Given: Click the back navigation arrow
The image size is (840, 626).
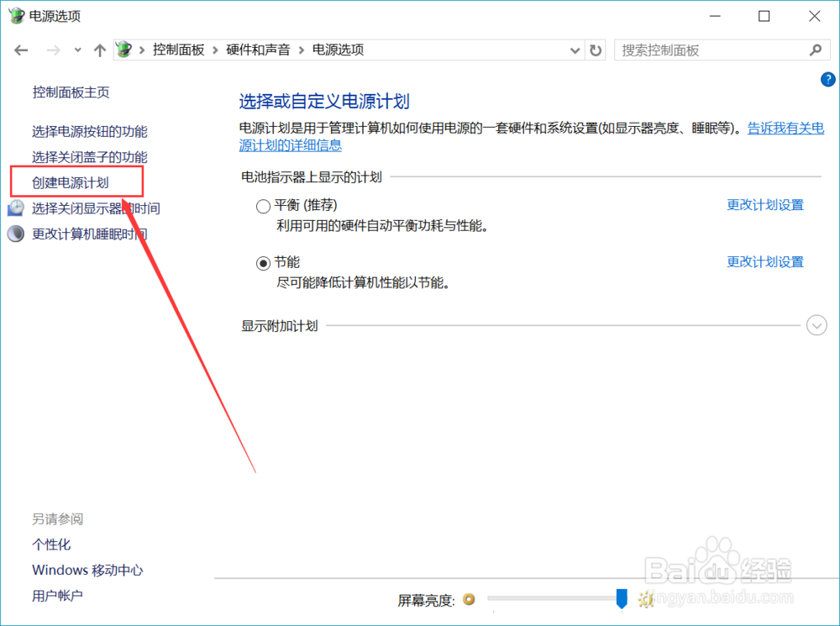Looking at the screenshot, I should [x=20, y=50].
